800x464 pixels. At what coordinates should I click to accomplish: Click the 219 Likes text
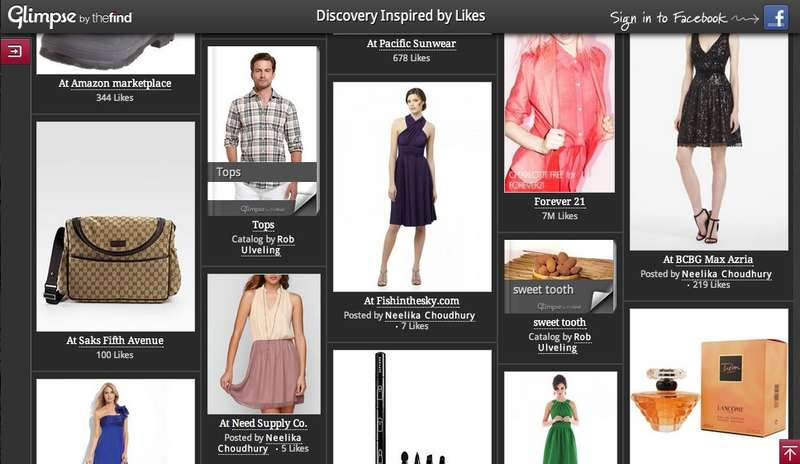[x=711, y=285]
